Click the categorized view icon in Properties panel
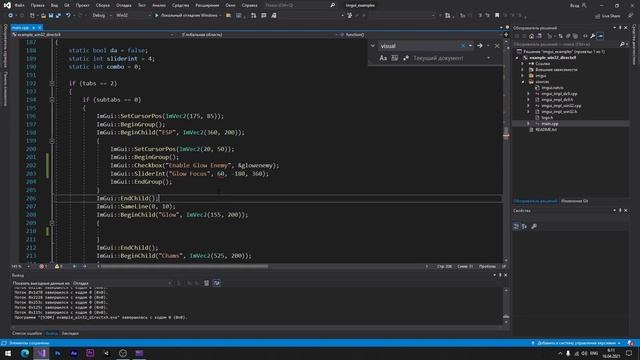Image resolution: width=640 pixels, height=360 pixels. pos(516,226)
